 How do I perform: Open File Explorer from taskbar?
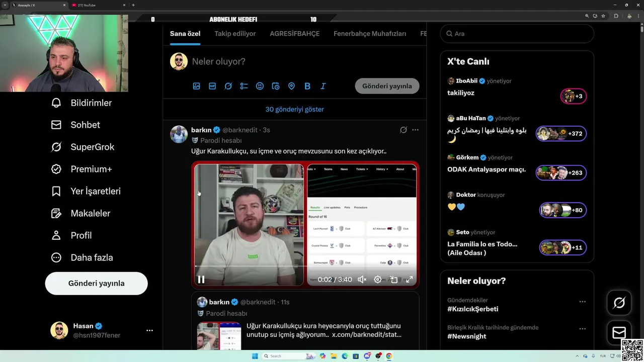point(334,356)
